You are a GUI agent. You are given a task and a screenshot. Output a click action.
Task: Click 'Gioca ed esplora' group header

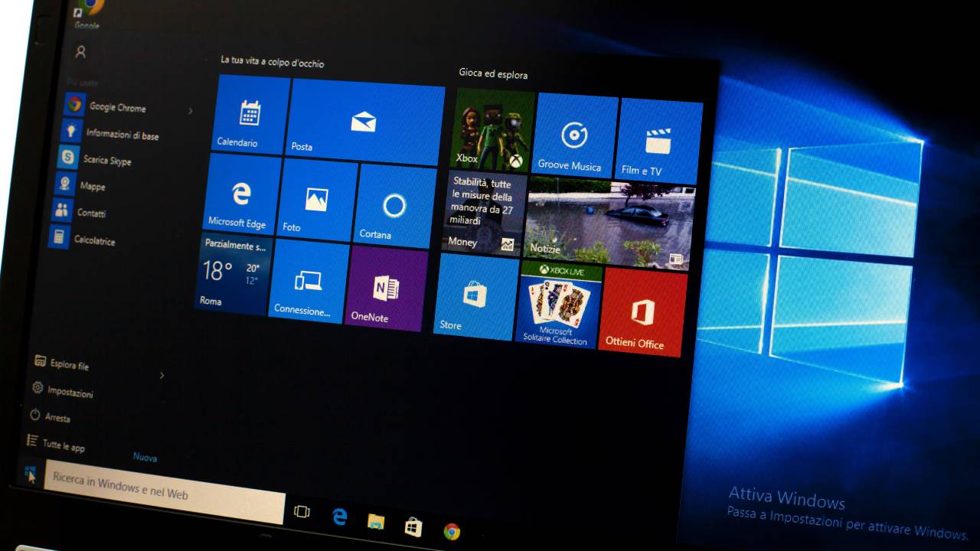493,73
